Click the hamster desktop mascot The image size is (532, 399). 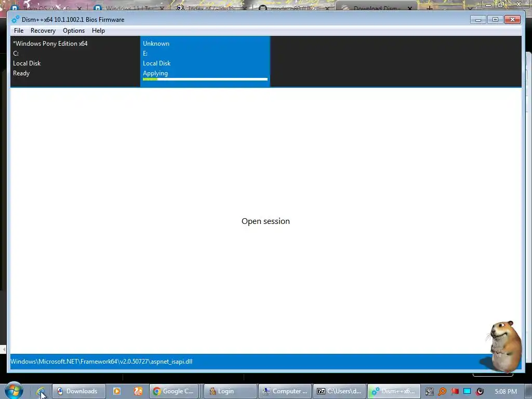click(504, 346)
